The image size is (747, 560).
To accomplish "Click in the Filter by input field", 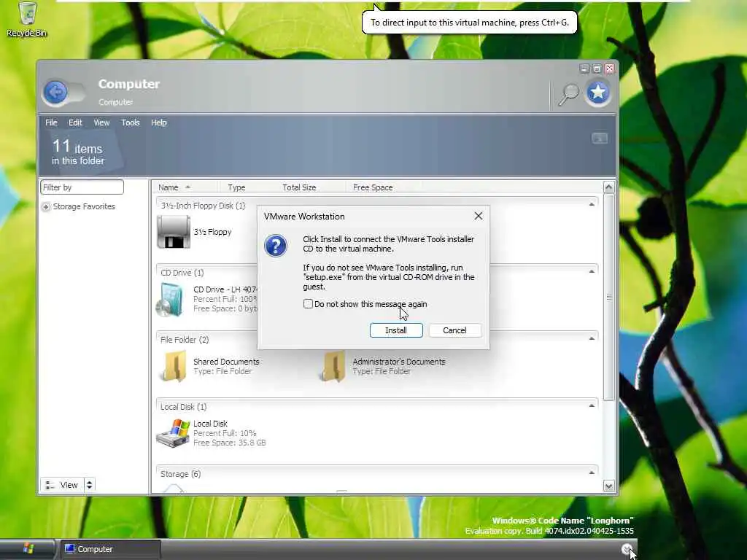I will [82, 187].
